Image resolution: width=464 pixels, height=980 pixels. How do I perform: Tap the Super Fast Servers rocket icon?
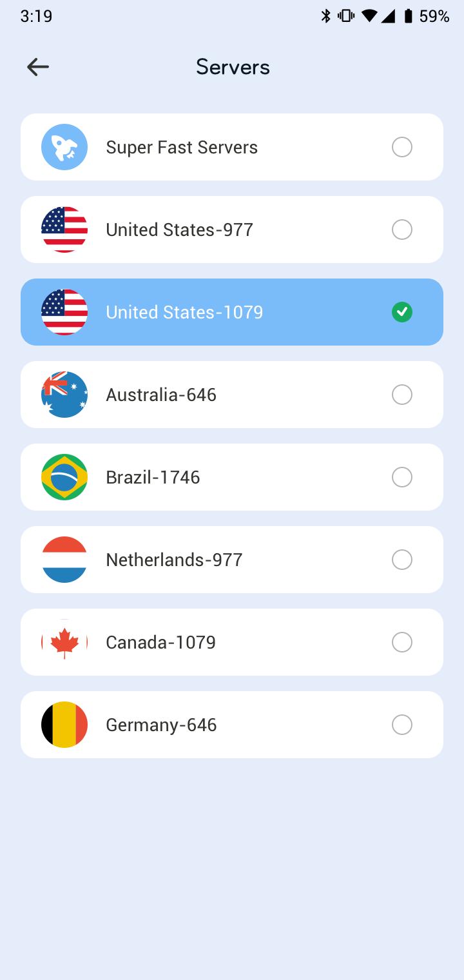coord(64,147)
